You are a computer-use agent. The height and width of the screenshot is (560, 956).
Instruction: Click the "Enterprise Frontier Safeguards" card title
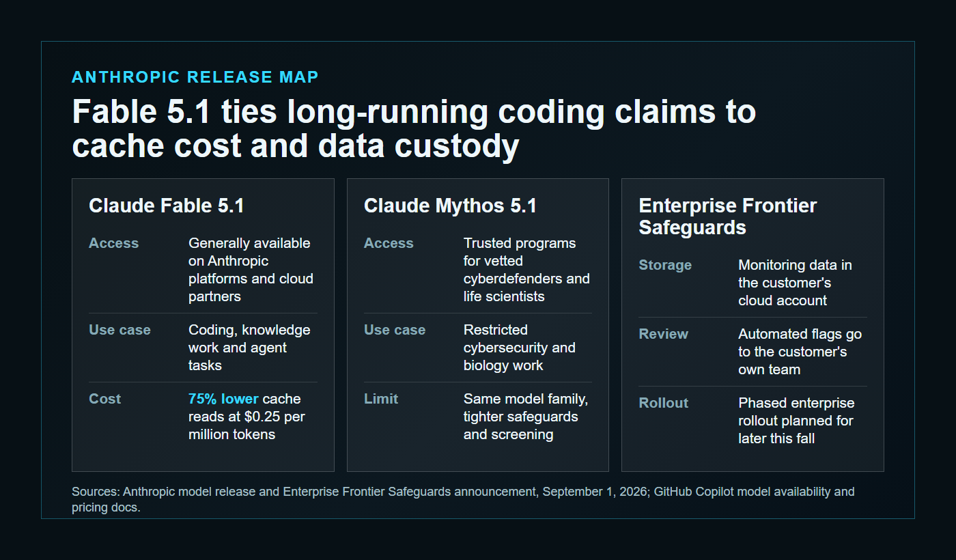tap(728, 216)
